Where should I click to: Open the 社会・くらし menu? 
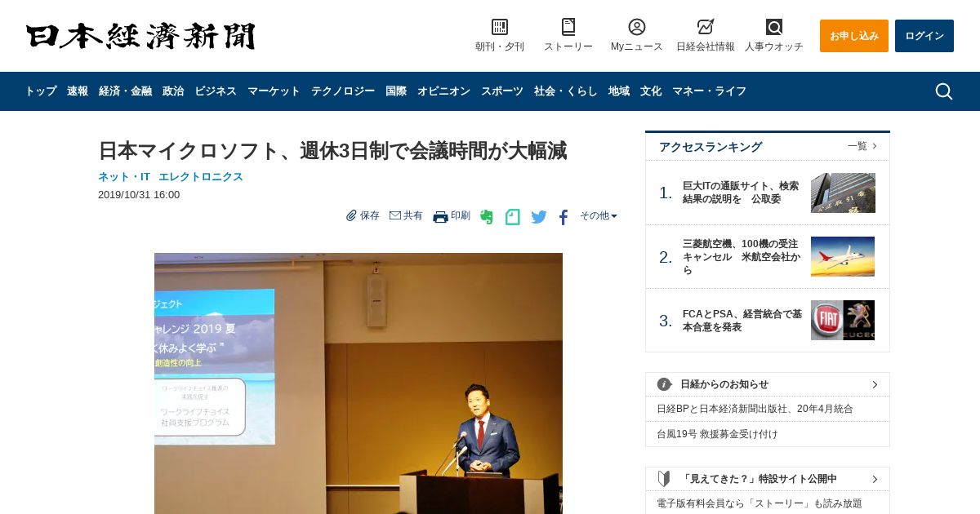click(x=566, y=91)
